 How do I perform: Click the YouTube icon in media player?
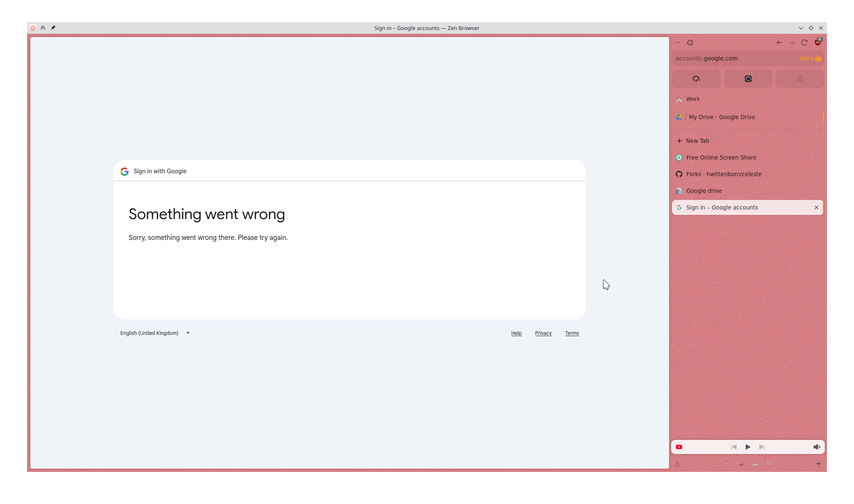(x=679, y=447)
